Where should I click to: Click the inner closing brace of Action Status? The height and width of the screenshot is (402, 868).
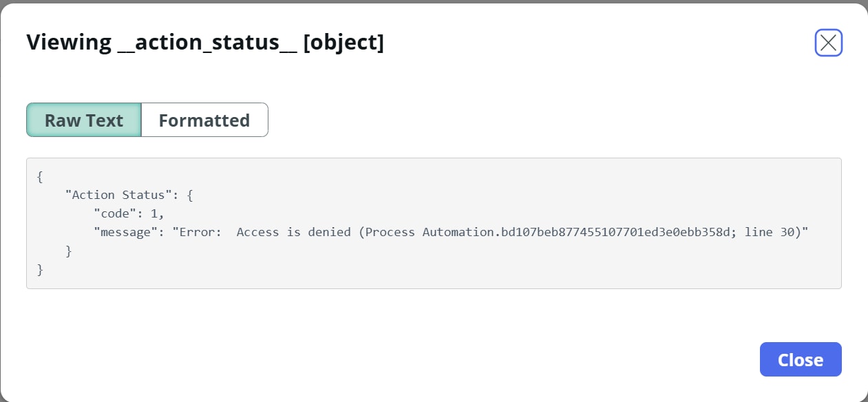pos(68,251)
